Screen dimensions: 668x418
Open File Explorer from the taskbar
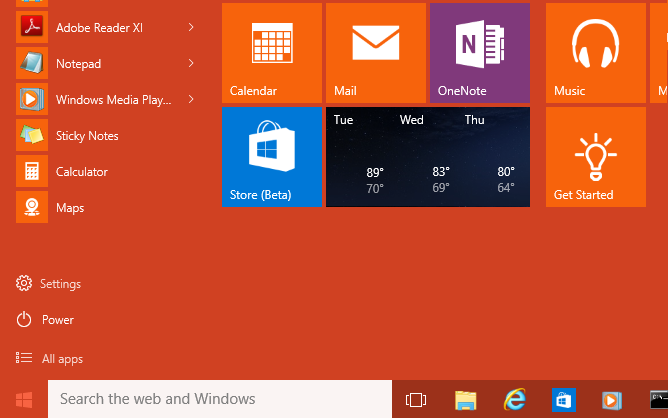click(x=465, y=400)
